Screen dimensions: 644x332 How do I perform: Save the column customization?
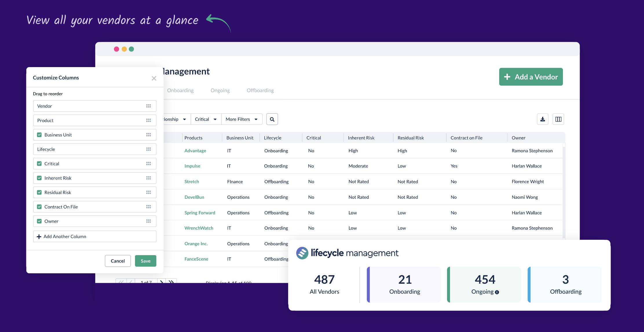click(145, 261)
